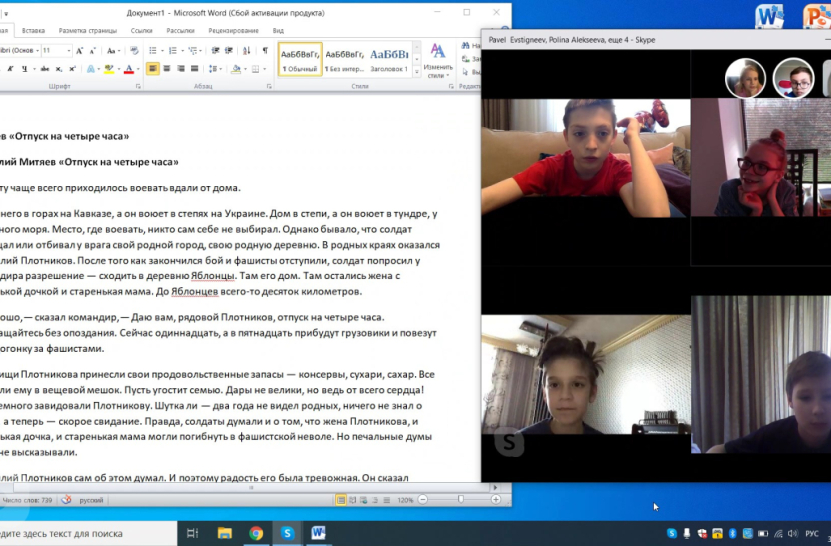Viewport: 831px width, 546px height.
Task: Apply numbered list formatting
Action: (172, 51)
